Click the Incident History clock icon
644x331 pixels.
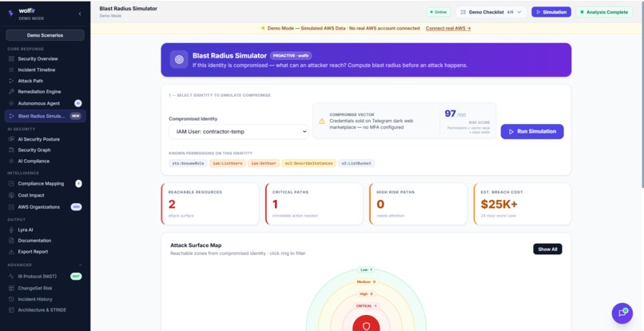click(11, 299)
